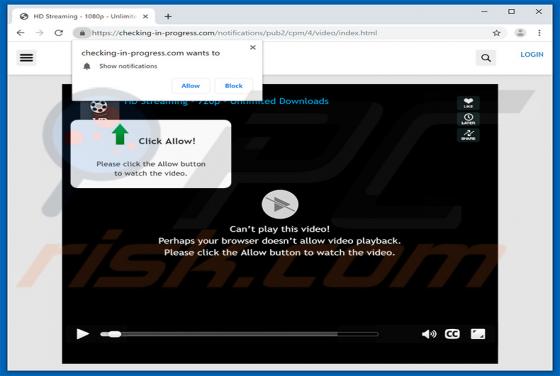Click the page search magnifier icon
Image resolution: width=560 pixels, height=376 pixels.
click(x=486, y=58)
